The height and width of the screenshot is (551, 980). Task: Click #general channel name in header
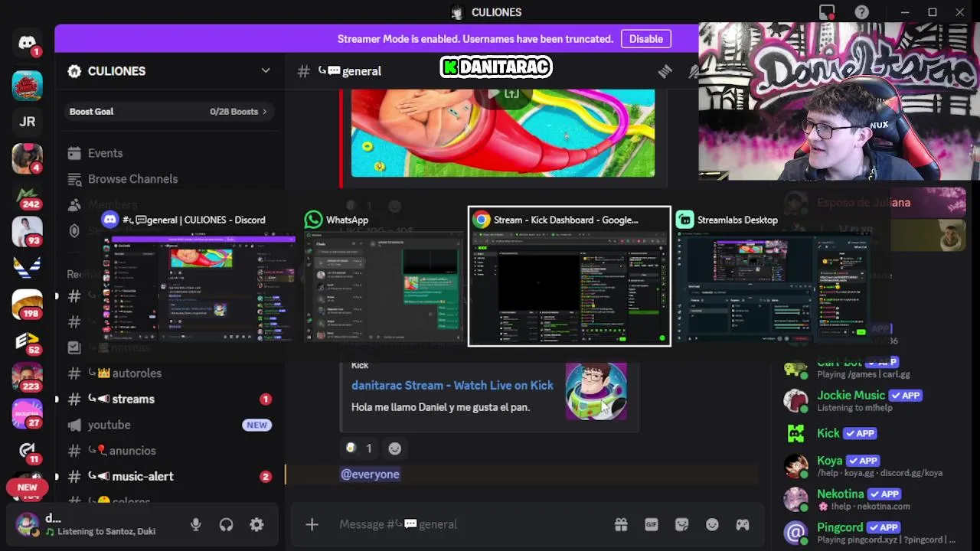pyautogui.click(x=361, y=71)
